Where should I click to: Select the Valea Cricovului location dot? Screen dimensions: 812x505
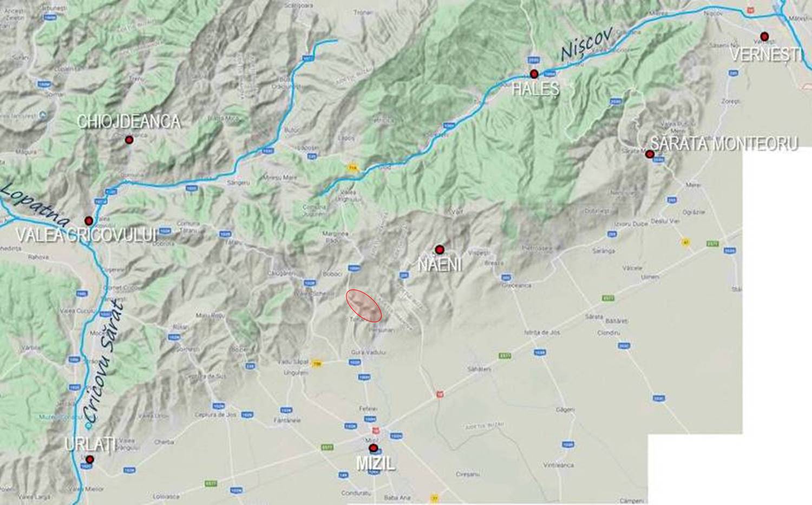coord(89,221)
